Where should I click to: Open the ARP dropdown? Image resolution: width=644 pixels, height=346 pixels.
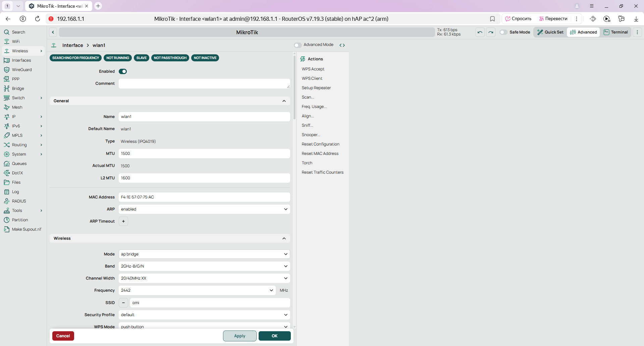[204, 209]
